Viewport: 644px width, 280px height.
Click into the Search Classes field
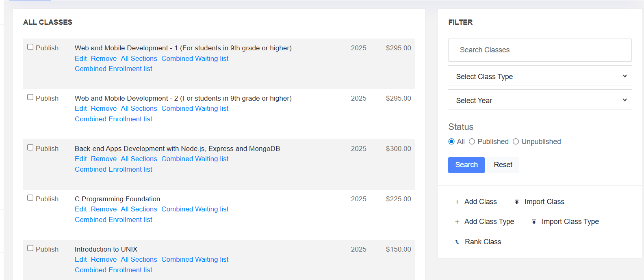pyautogui.click(x=540, y=50)
